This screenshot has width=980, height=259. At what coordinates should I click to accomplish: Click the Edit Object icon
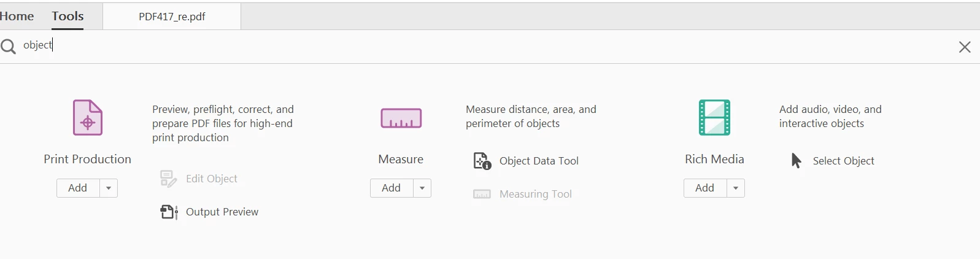(168, 179)
